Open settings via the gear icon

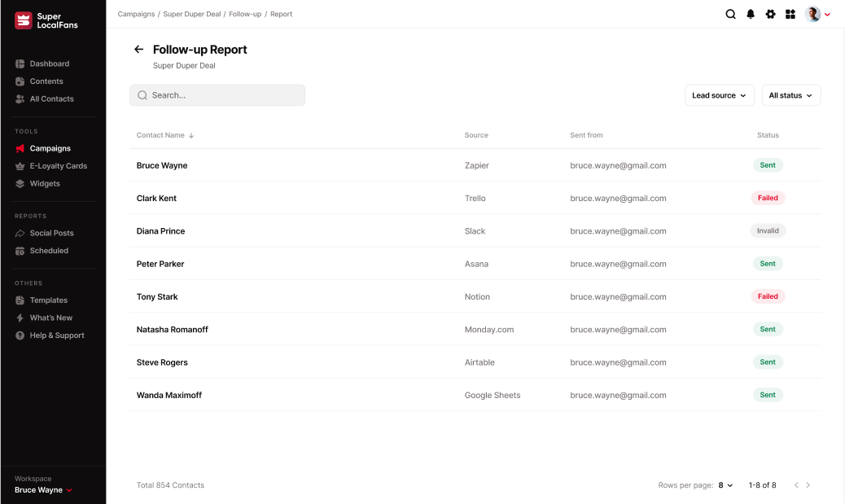770,14
